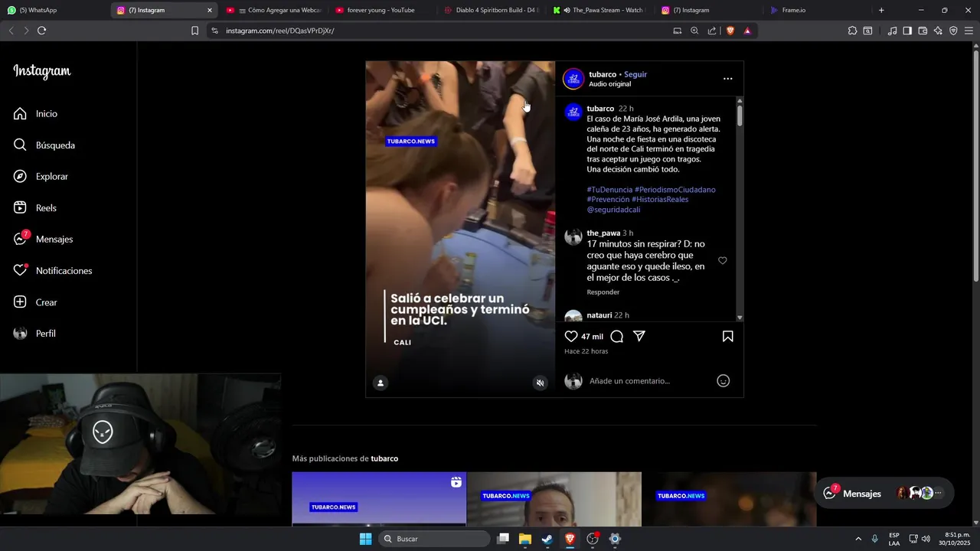Open Notificaciones in the sidebar
980x551 pixels.
53,270
